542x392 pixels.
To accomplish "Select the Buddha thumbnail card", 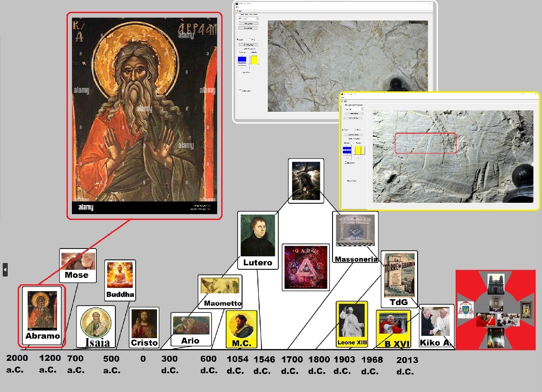I will click(120, 280).
